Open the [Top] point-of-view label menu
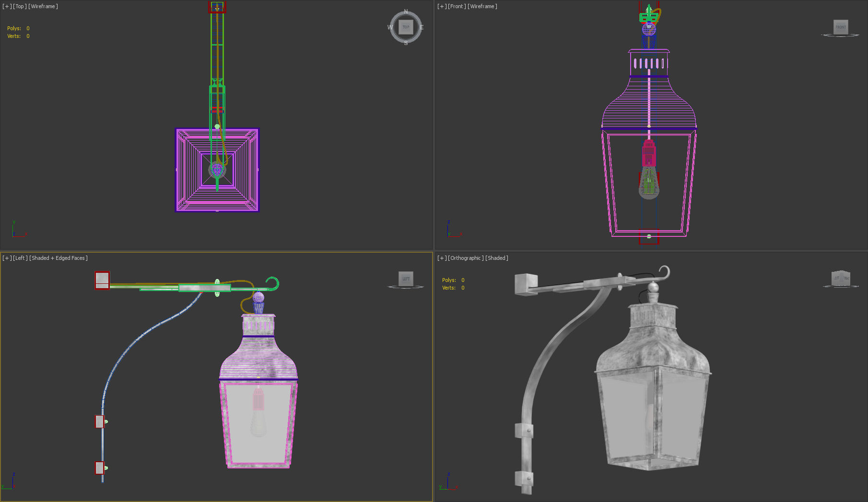Image resolution: width=868 pixels, height=502 pixels. click(20, 6)
